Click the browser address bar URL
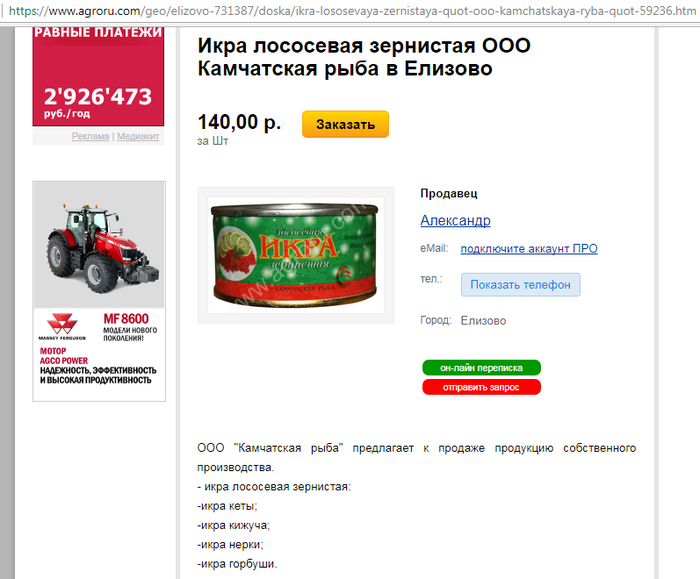This screenshot has width=700, height=579. click(352, 11)
